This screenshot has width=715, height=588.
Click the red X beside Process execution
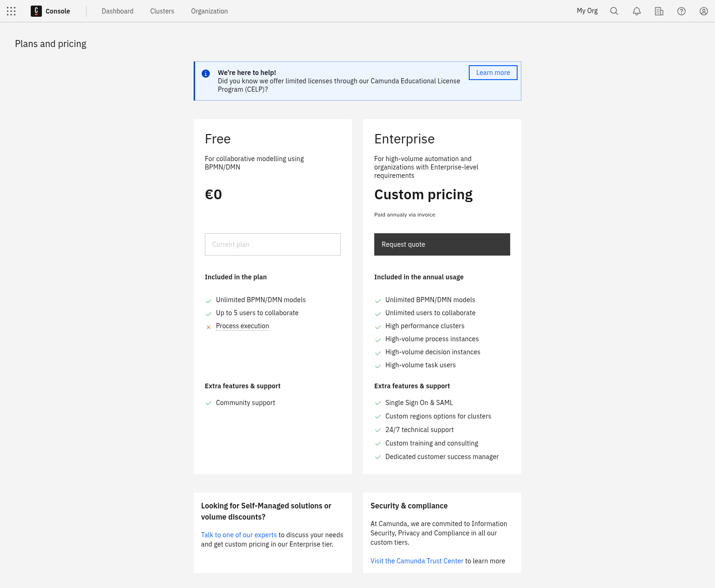208,327
